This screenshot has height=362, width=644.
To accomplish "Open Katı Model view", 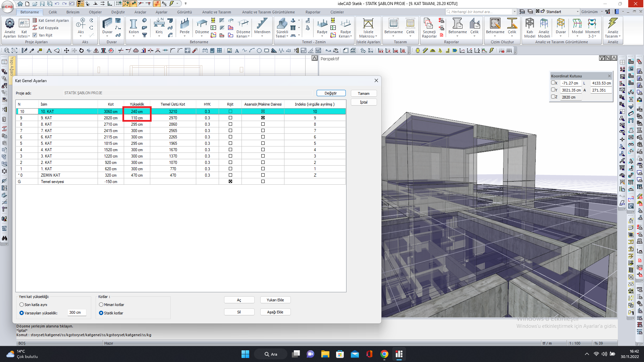I will pyautogui.click(x=530, y=28).
